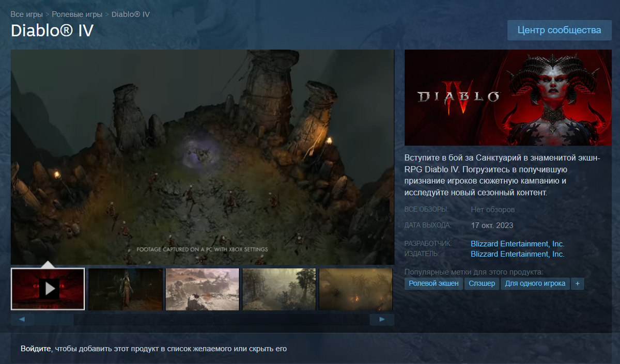The height and width of the screenshot is (364, 620).
Task: Click the Нет обзоров reviews text
Action: 493,210
